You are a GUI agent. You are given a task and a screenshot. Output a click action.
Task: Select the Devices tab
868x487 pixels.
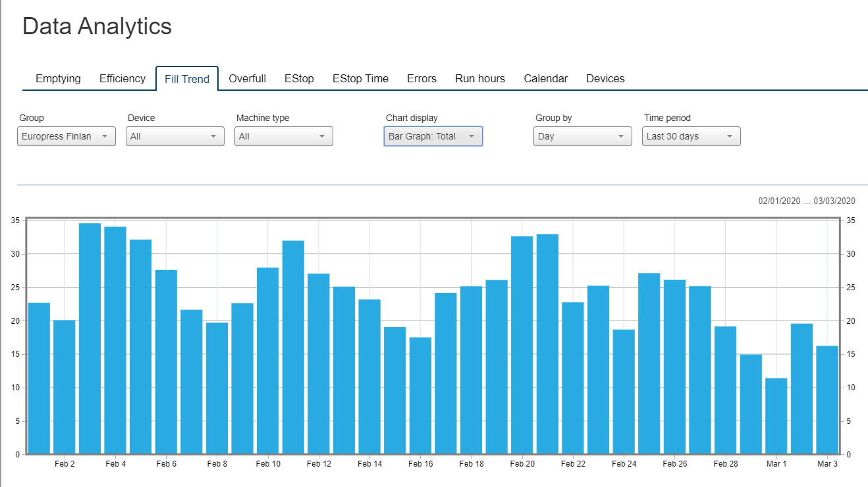605,78
